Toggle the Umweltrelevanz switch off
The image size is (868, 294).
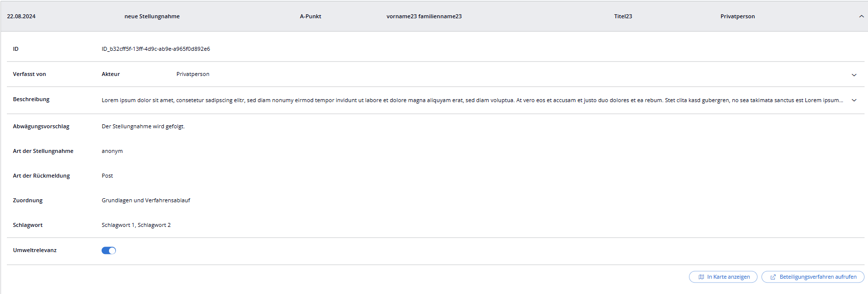(108, 251)
